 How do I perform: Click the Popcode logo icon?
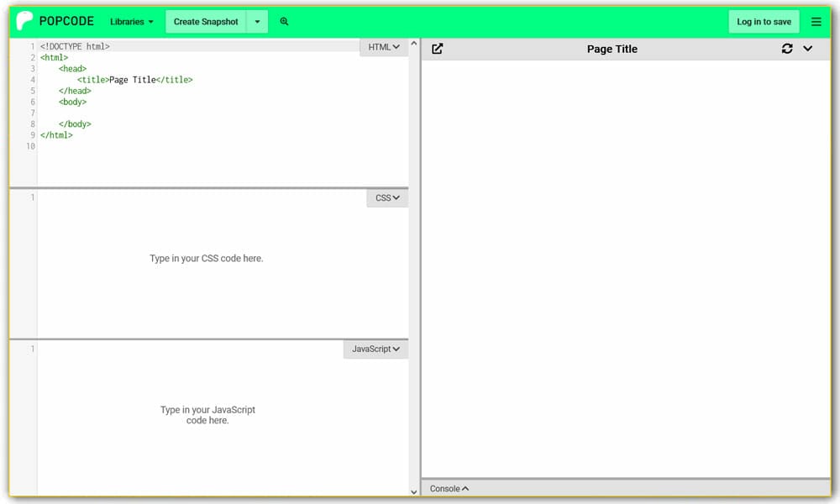point(25,21)
